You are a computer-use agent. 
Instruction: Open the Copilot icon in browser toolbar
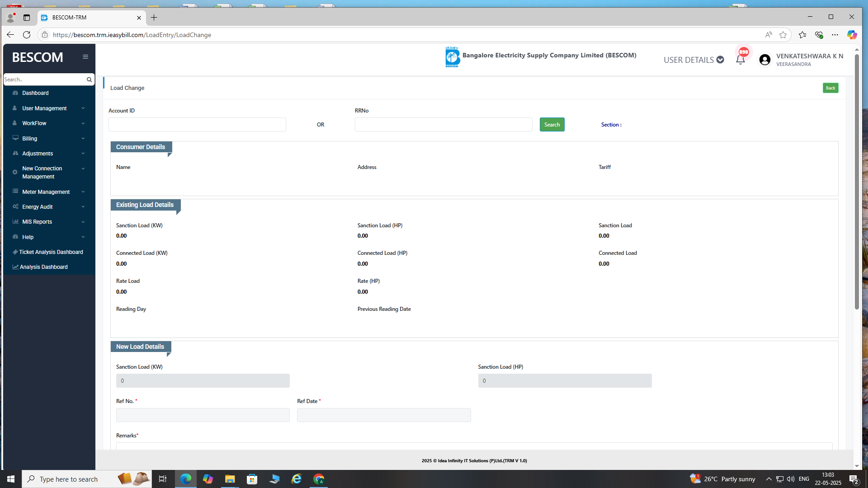852,35
